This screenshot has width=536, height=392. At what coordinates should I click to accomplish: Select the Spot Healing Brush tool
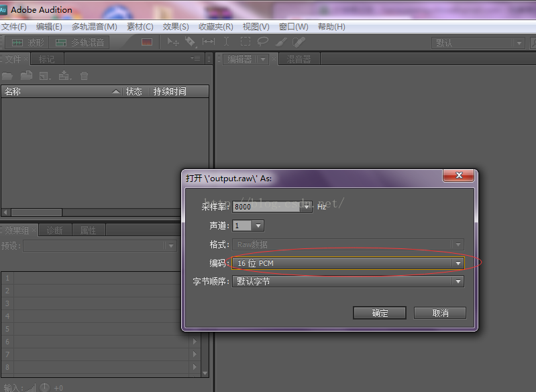299,42
